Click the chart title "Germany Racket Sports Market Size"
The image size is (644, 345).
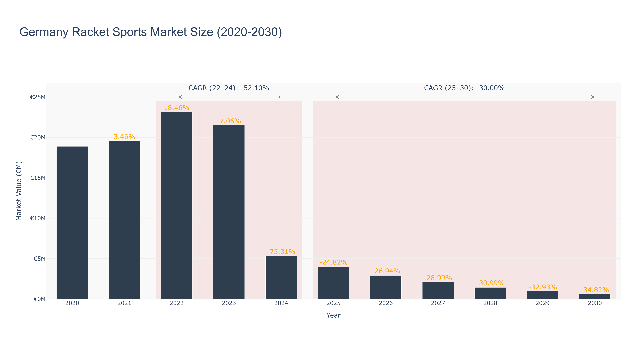point(151,32)
